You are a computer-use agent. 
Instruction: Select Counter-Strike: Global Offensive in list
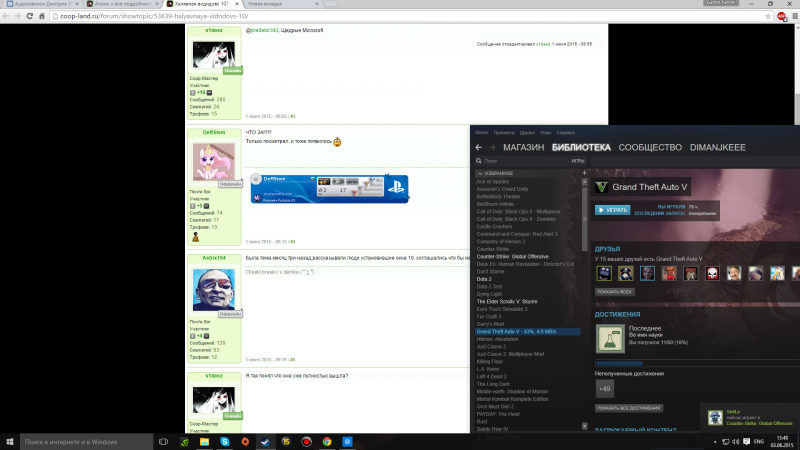click(x=512, y=257)
